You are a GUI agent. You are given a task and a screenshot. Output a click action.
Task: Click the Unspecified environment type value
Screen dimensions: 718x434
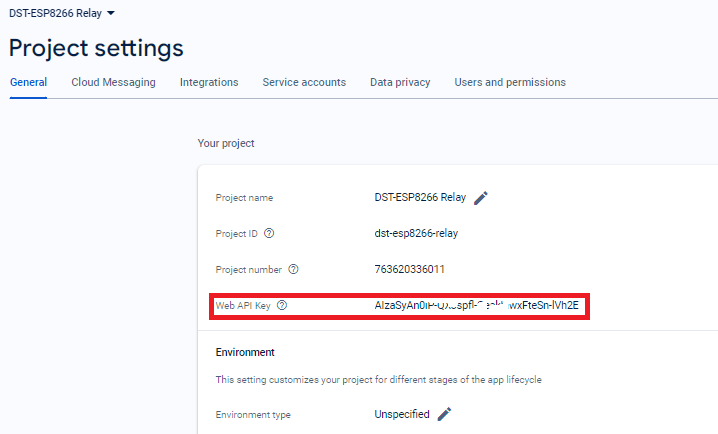click(402, 414)
